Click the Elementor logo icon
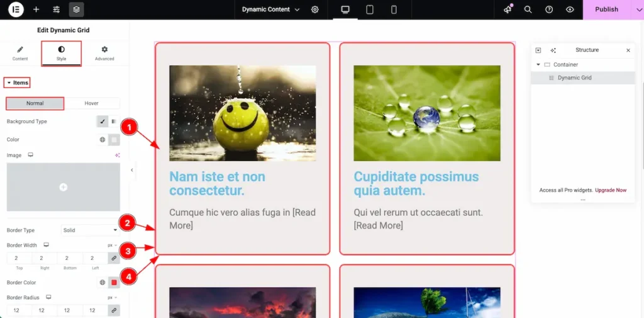Viewport: 644px width, 318px height. 16,9
